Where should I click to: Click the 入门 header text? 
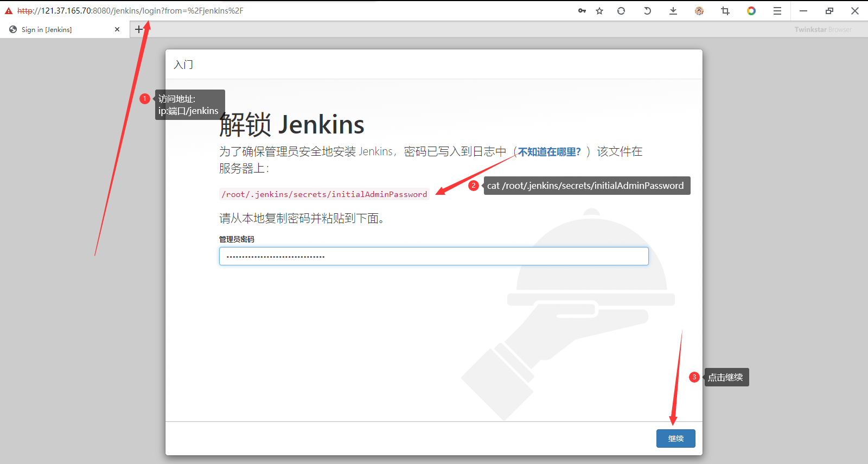(183, 65)
